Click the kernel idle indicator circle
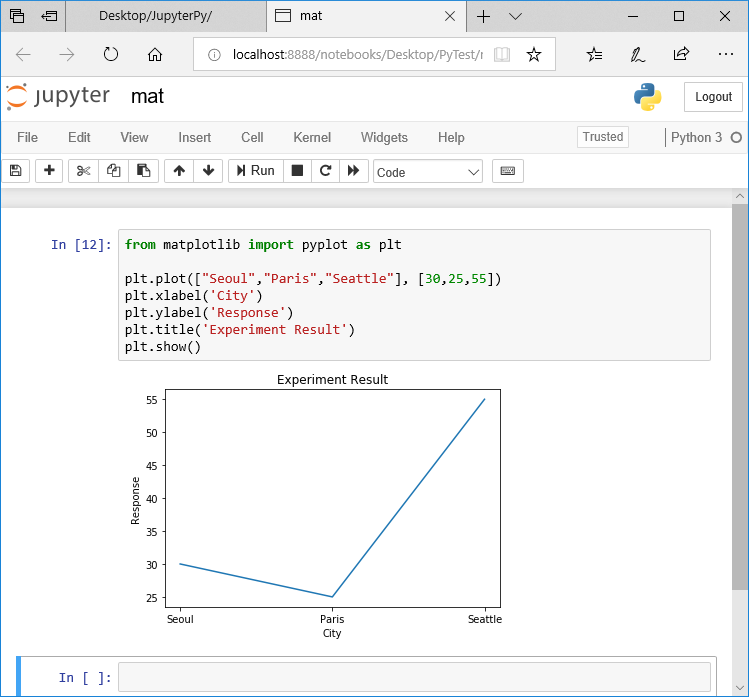Viewport: 749px width, 697px height. click(x=736, y=138)
